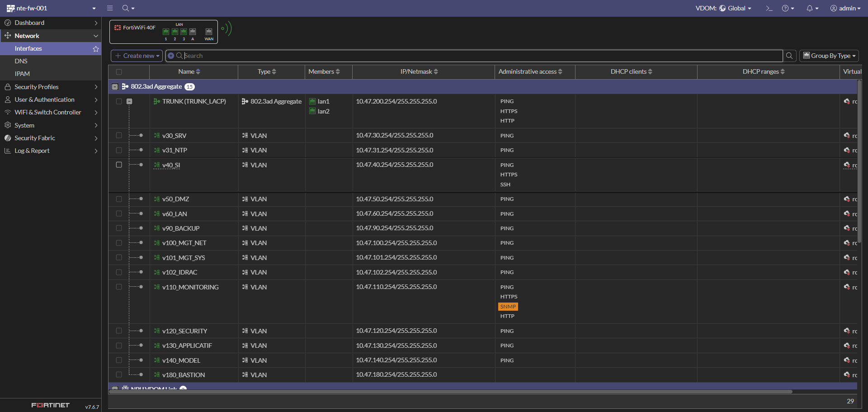Collapse the Network menu section
Image resolution: width=868 pixels, height=412 pixels.
51,36
